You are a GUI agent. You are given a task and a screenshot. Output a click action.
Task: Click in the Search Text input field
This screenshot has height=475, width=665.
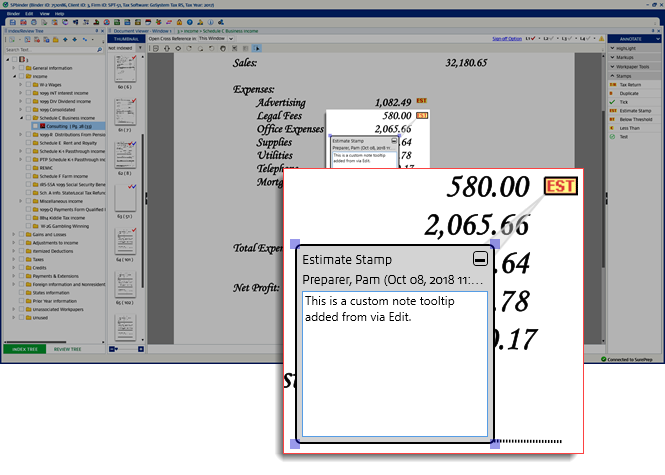click(x=51, y=50)
